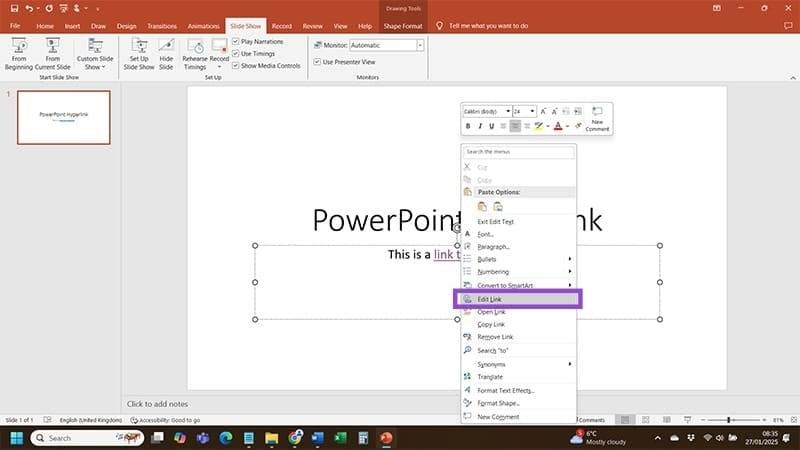Apply Underline in the mini toolbar

491,126
